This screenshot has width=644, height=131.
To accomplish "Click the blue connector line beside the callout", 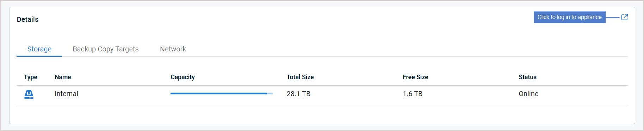I will tap(613, 17).
